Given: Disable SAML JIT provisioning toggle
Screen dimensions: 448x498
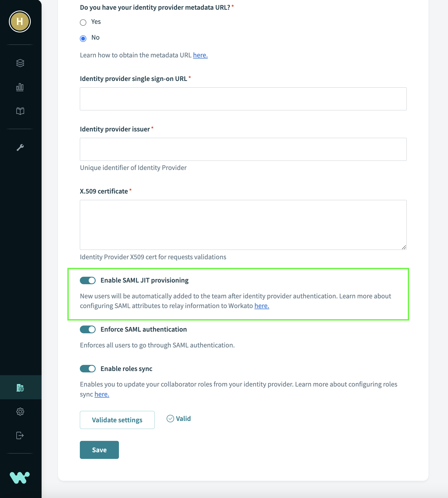Looking at the screenshot, I should [x=88, y=280].
